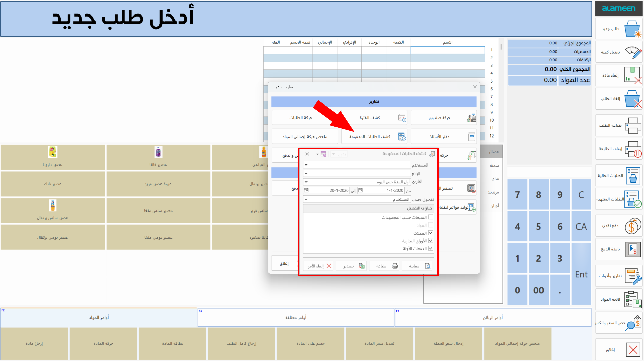Click preview (معاينة) magnifier button
This screenshot has width=644, height=361.
[x=417, y=266]
